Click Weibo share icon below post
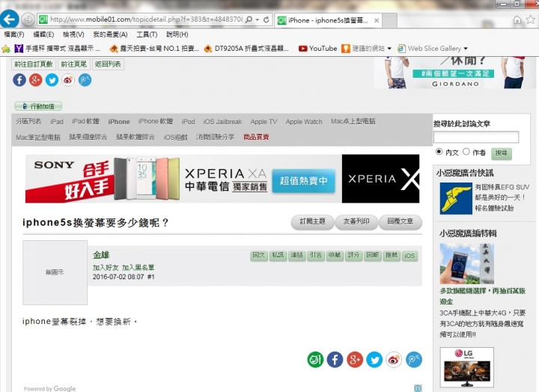The image size is (539, 392). coord(394,360)
